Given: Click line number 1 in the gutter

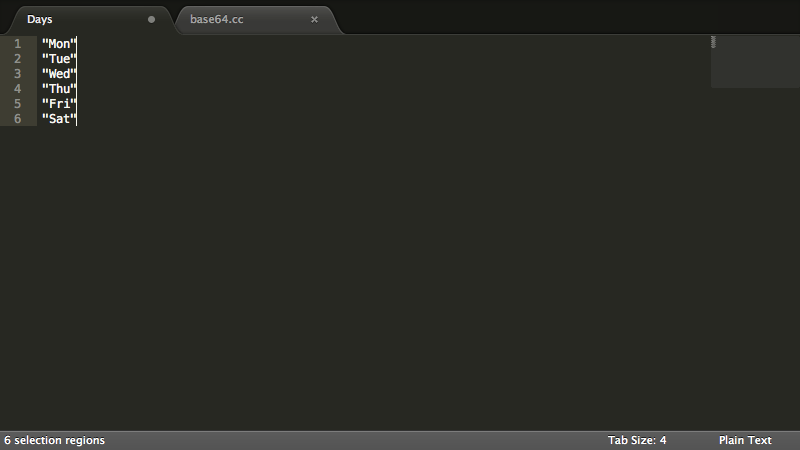Looking at the screenshot, I should [17, 44].
